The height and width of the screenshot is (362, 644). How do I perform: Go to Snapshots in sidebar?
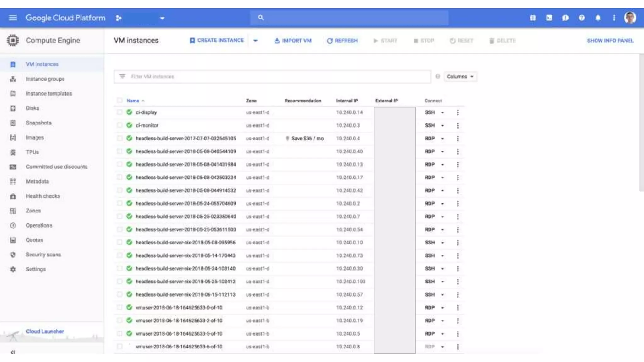coord(38,123)
